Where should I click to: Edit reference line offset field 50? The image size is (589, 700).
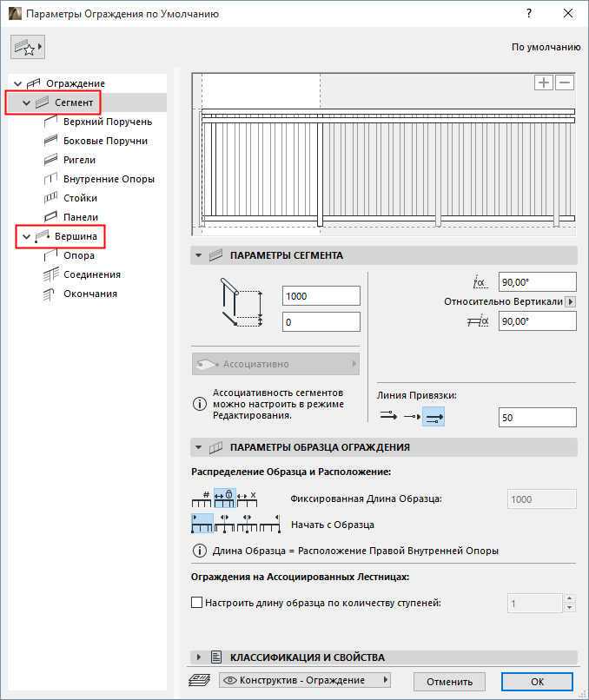(x=537, y=418)
